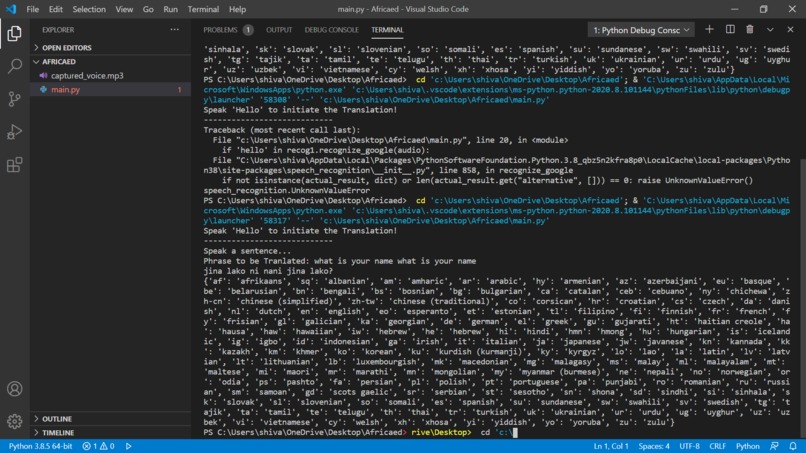This screenshot has height=453, width=806.
Task: Open the Extensions view
Action: (x=14, y=165)
